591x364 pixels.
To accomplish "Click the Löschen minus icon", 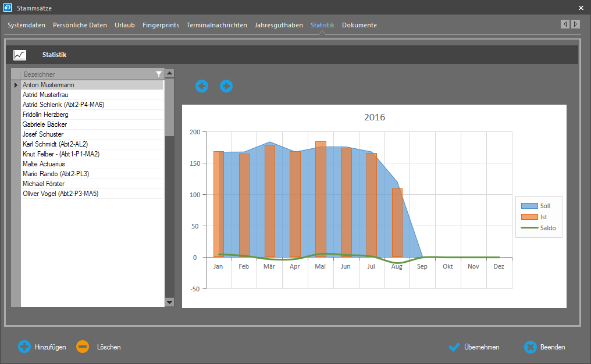I will pyautogui.click(x=83, y=347).
